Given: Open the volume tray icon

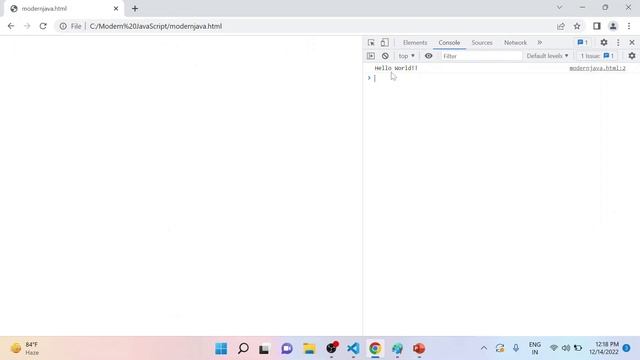Looking at the screenshot, I should click(566, 348).
